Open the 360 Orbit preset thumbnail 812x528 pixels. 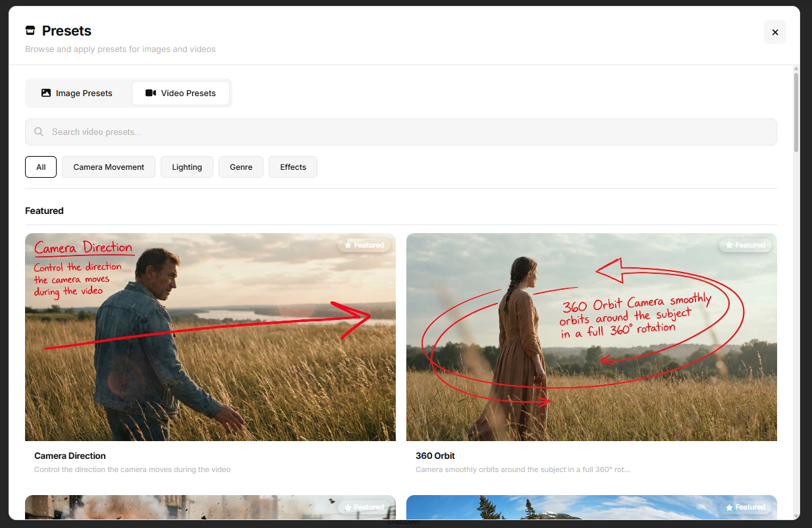[x=591, y=336]
